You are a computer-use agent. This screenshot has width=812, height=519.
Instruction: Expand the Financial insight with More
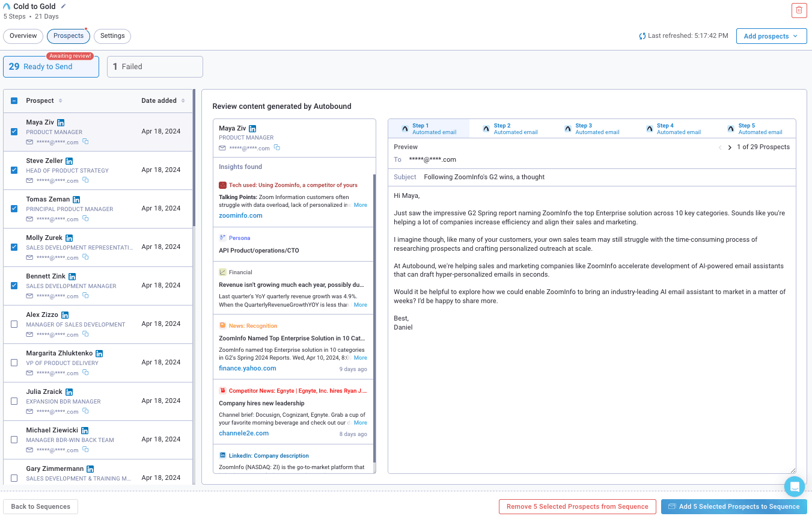[360, 304]
